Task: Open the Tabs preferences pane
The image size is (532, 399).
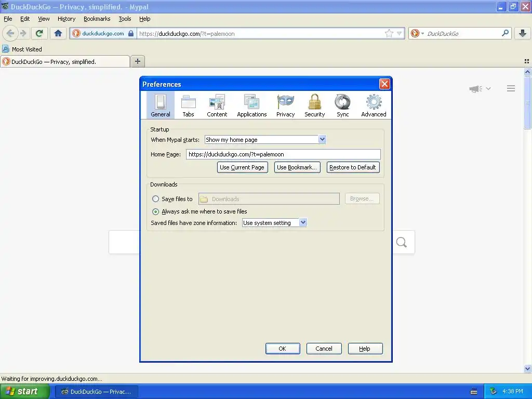Action: click(x=188, y=105)
